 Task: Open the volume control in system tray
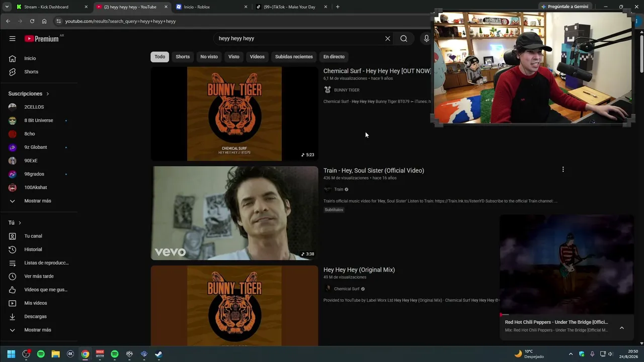(x=610, y=354)
